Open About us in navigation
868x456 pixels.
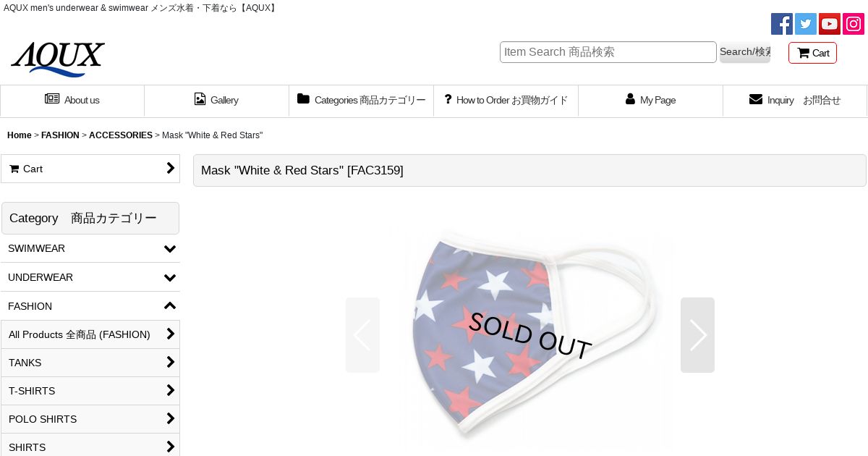(72, 100)
